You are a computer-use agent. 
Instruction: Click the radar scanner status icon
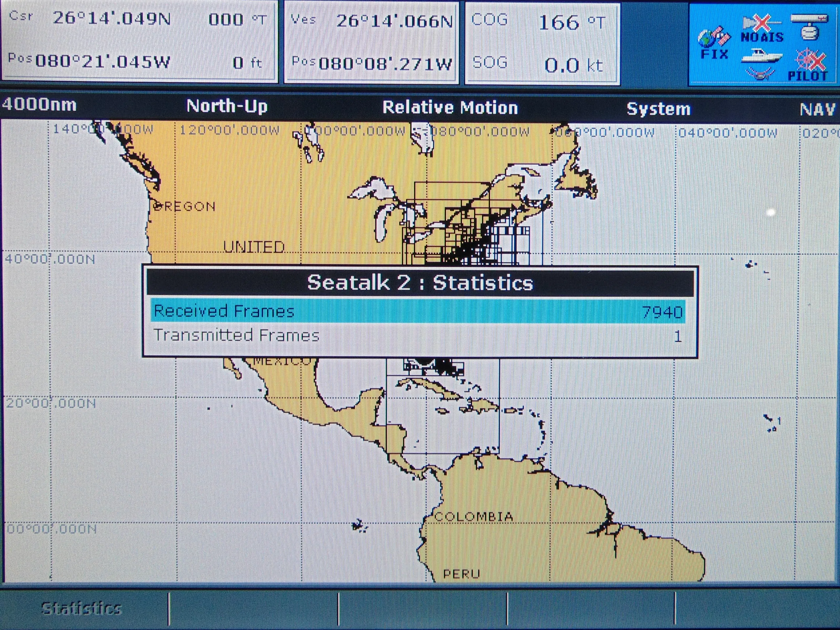tap(809, 27)
